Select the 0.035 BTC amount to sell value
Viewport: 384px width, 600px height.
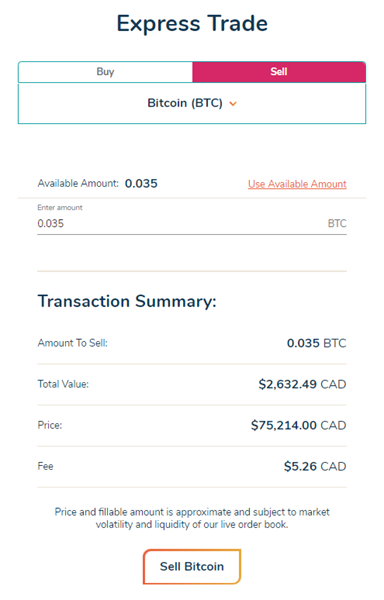click(x=317, y=343)
